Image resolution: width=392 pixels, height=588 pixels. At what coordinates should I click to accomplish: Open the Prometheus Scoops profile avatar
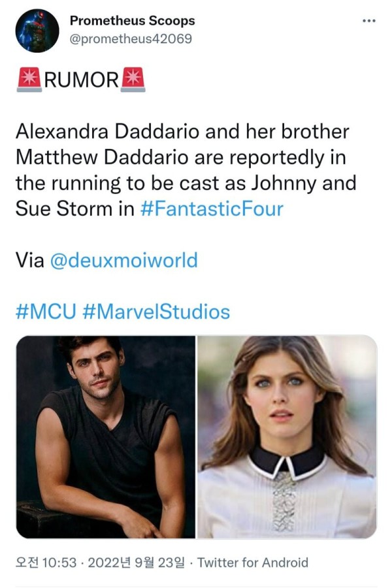tap(37, 31)
